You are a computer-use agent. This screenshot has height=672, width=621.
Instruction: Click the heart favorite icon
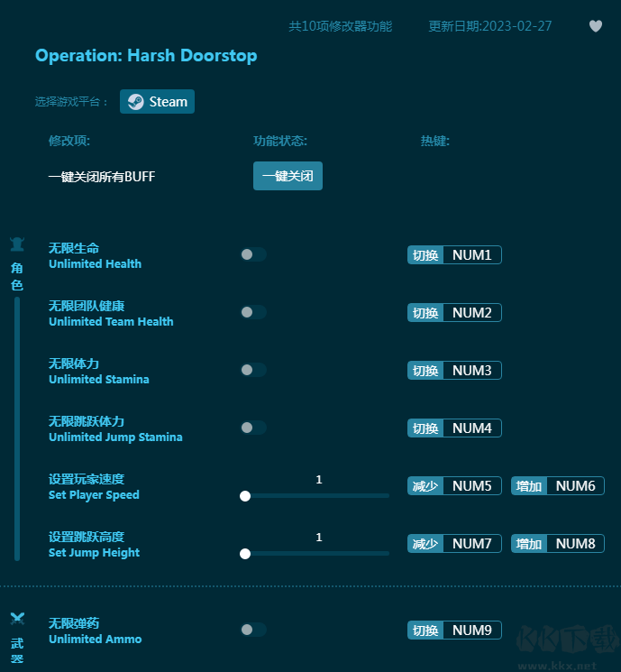[x=596, y=26]
